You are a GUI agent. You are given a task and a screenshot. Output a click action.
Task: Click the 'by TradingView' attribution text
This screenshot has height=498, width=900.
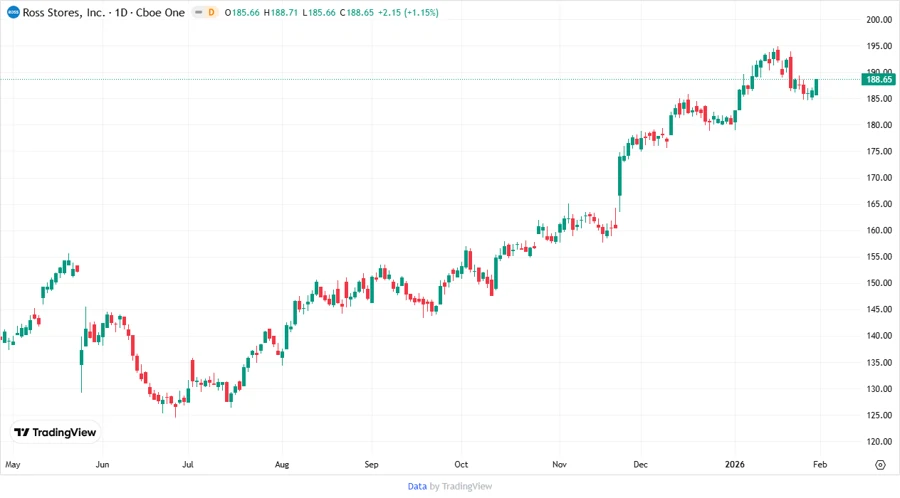pyautogui.click(x=461, y=486)
